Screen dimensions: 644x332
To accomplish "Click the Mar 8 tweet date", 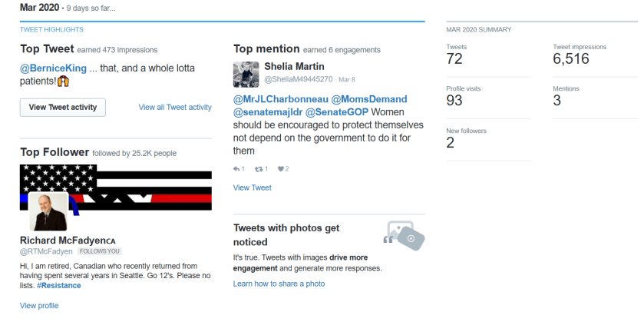I will 347,79.
